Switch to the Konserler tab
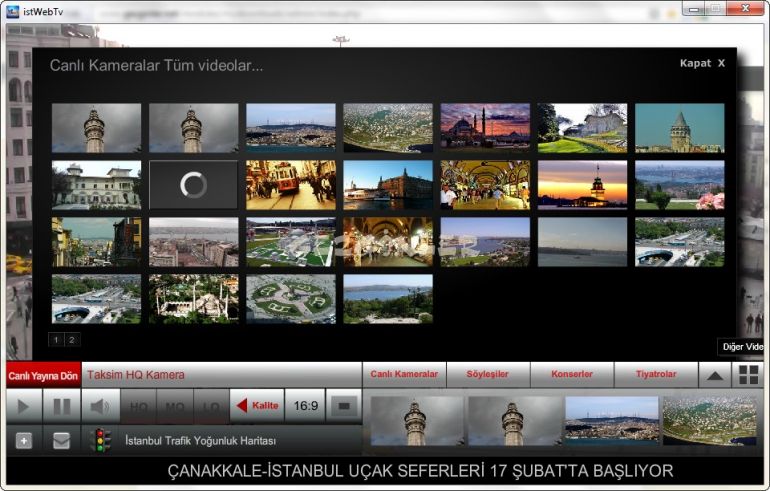 [x=572, y=375]
